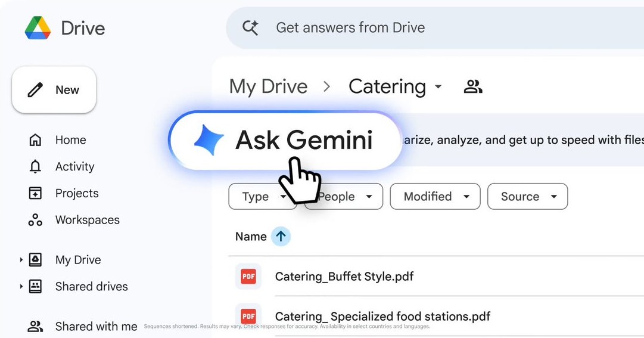Click the New button
Screen dimensions: 644x338
54,90
